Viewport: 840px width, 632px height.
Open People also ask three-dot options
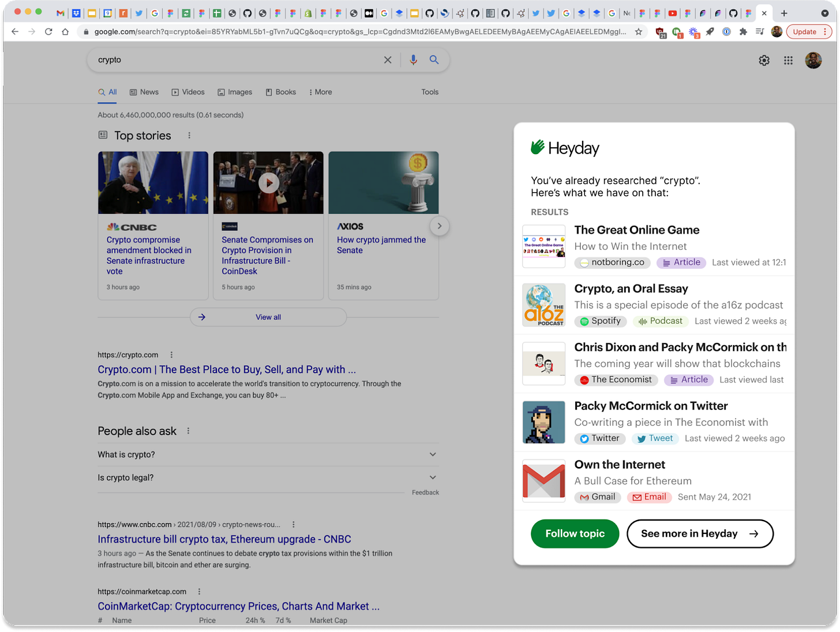pyautogui.click(x=188, y=431)
